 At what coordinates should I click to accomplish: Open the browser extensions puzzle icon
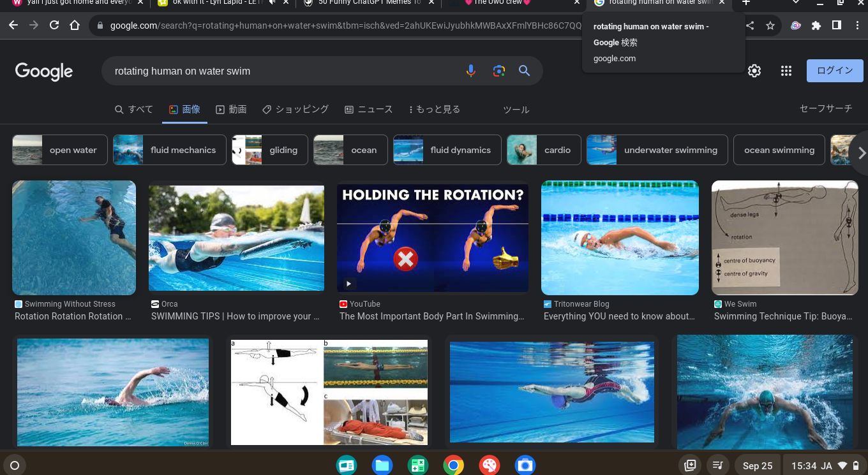click(x=816, y=26)
